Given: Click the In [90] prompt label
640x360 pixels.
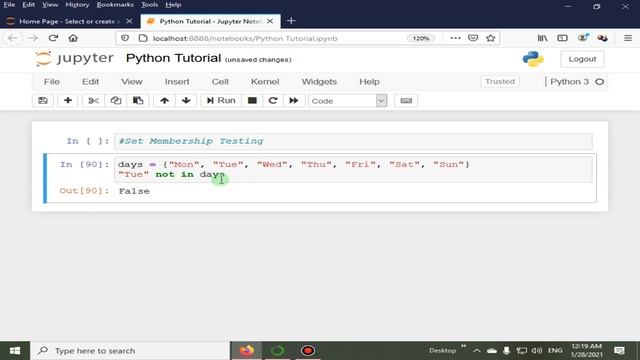Looking at the screenshot, I should click(x=84, y=164).
